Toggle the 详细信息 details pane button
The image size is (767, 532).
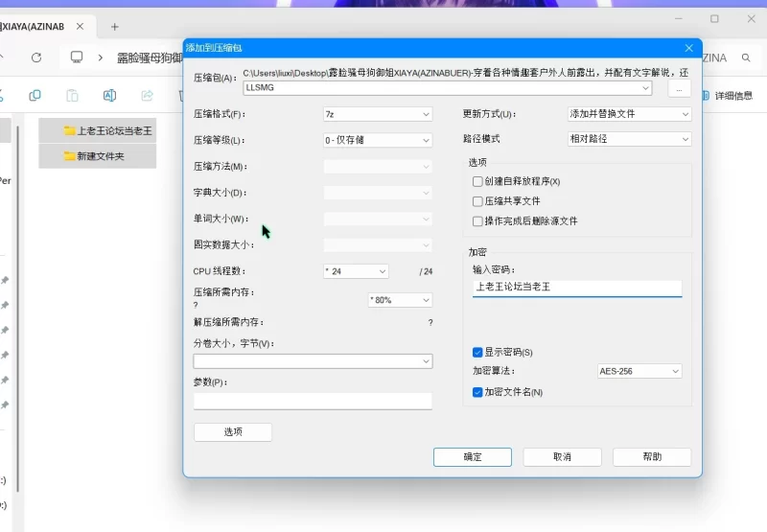tap(728, 96)
